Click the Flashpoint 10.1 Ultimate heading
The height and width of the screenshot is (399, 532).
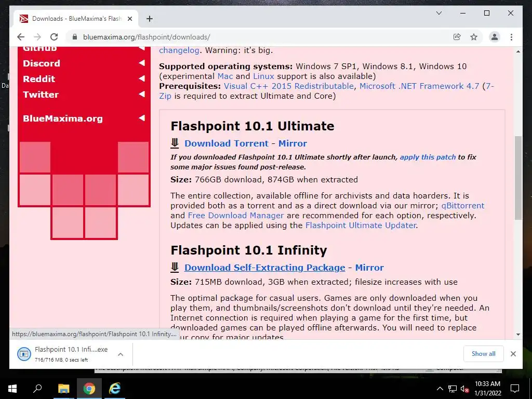[x=252, y=126]
